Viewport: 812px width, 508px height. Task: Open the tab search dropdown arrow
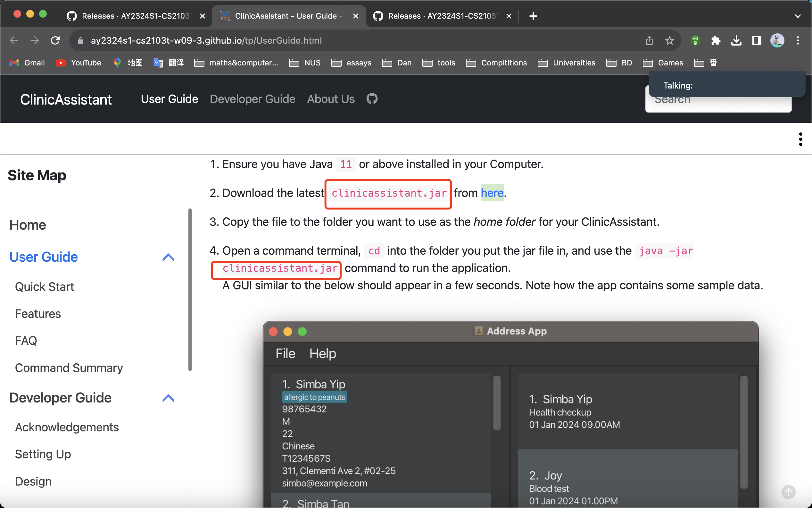click(798, 16)
